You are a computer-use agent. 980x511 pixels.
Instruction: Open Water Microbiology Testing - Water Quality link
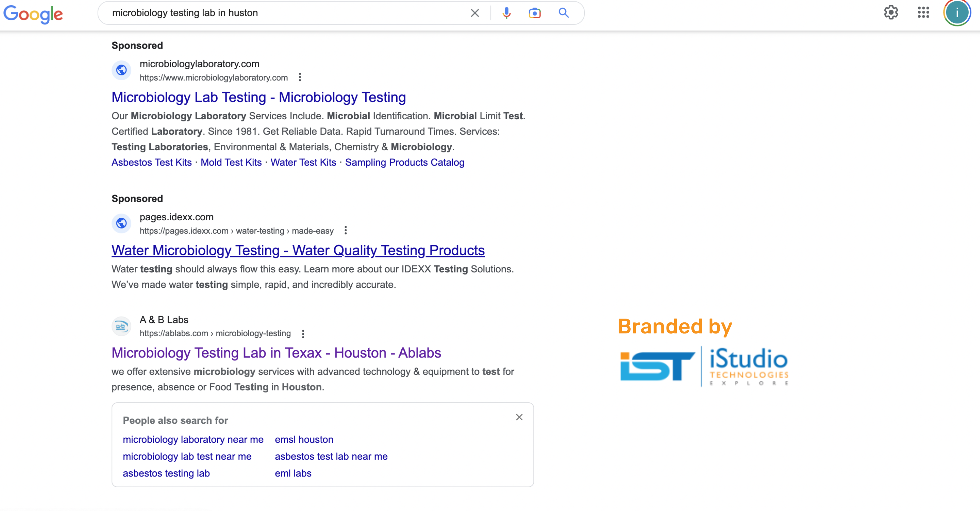(x=298, y=250)
